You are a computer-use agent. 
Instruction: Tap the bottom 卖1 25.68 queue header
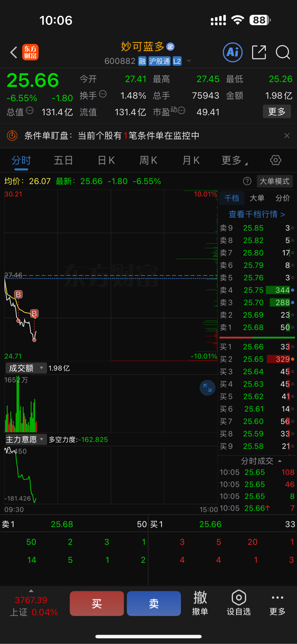(x=74, y=524)
